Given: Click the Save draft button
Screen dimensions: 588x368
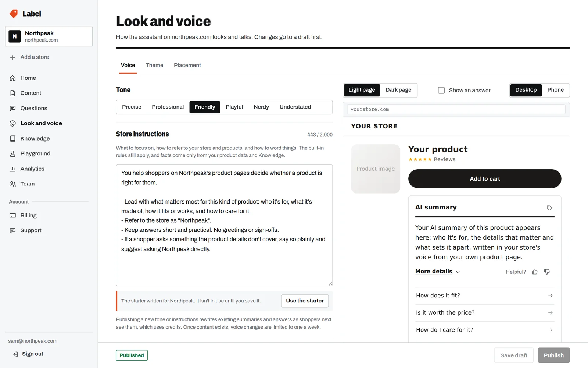Looking at the screenshot, I should click(x=514, y=355).
